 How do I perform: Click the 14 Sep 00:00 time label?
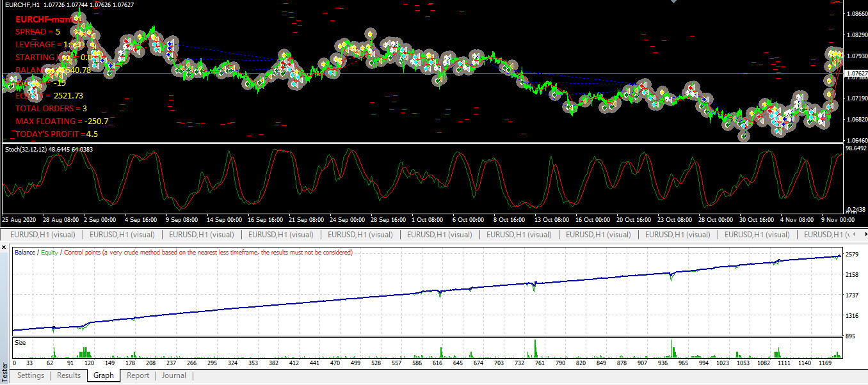click(x=224, y=219)
